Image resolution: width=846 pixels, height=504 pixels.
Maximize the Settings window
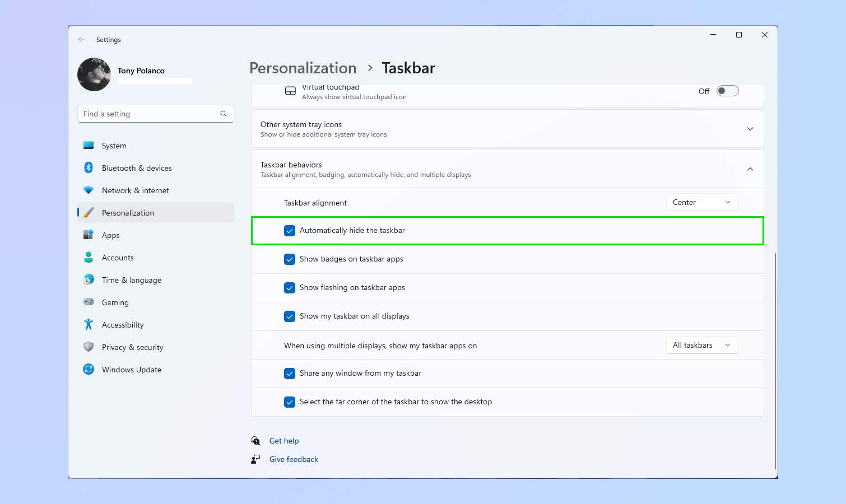click(739, 35)
